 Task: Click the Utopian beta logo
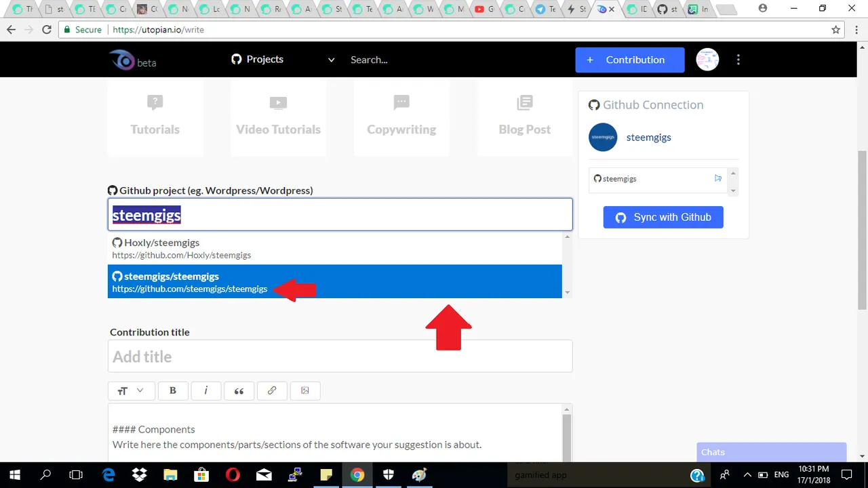coord(132,60)
